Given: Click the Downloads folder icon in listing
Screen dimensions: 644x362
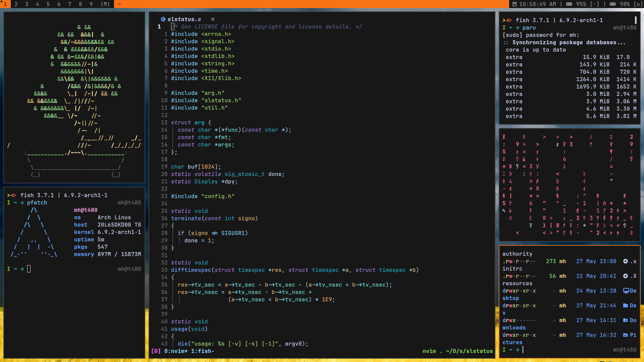Looking at the screenshot, I should coord(626,320).
